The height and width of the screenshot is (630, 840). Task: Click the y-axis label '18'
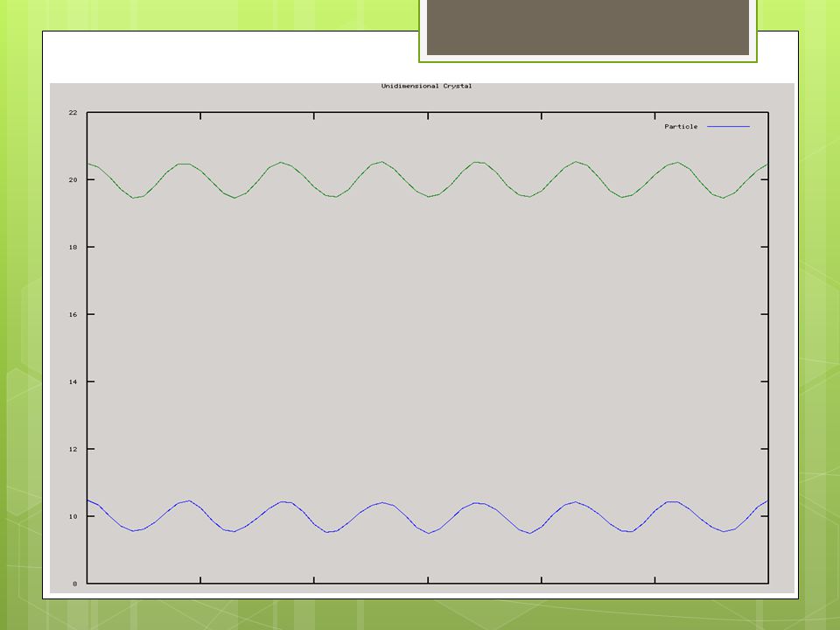(73, 247)
